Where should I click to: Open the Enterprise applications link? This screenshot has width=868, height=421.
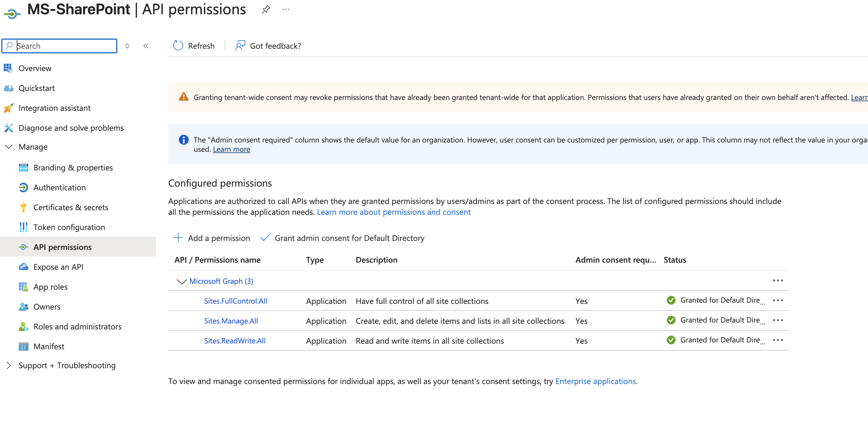pos(595,381)
